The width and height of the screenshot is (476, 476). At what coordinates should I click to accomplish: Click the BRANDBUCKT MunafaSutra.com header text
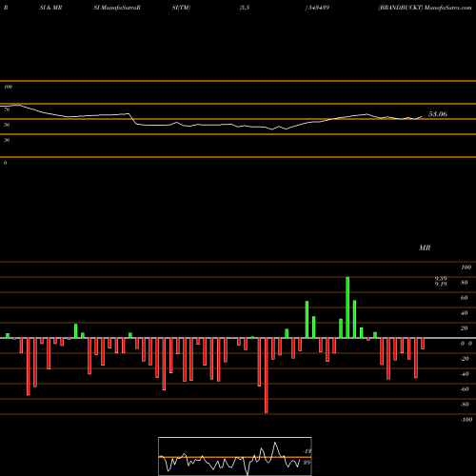pos(425,8)
